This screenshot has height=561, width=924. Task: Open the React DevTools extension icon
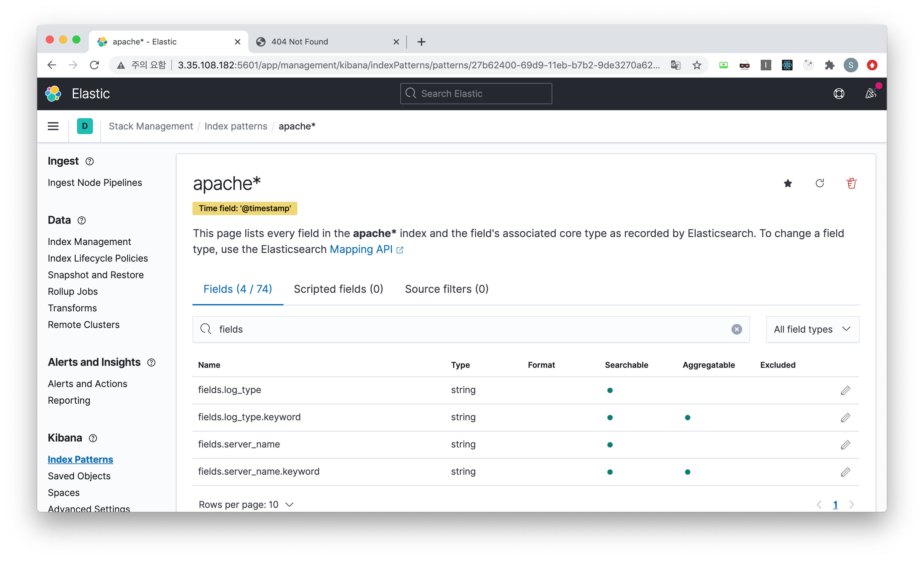pos(787,65)
